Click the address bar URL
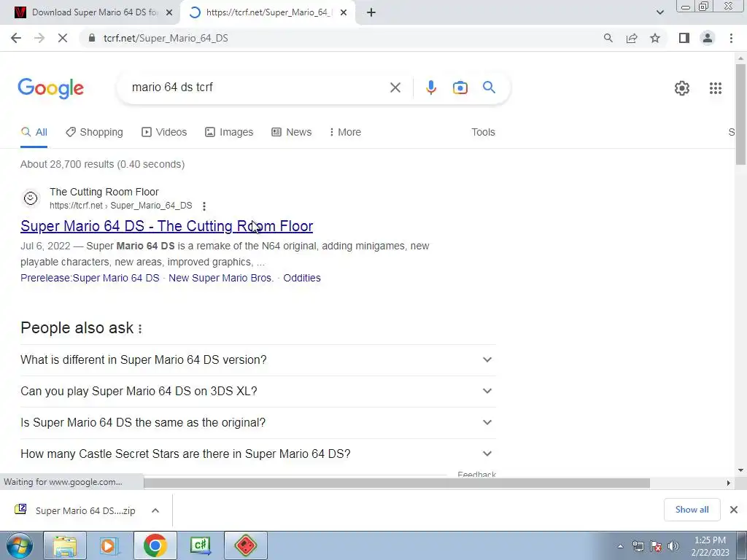 click(x=166, y=38)
